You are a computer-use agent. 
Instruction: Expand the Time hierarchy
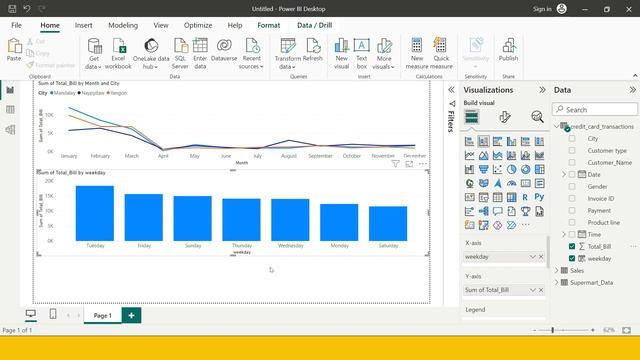pos(564,234)
